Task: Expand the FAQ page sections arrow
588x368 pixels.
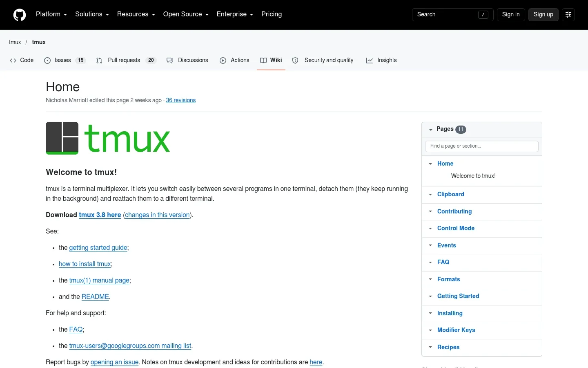Action: pyautogui.click(x=430, y=263)
